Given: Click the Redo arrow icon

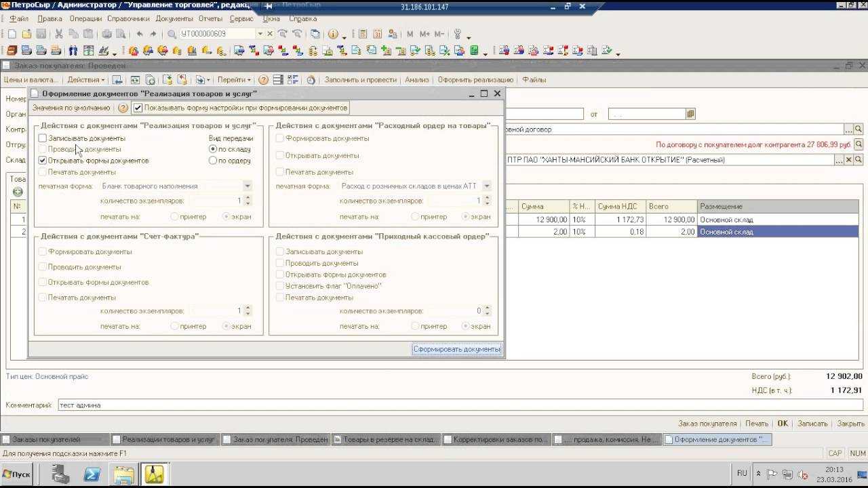Looking at the screenshot, I should (x=153, y=34).
